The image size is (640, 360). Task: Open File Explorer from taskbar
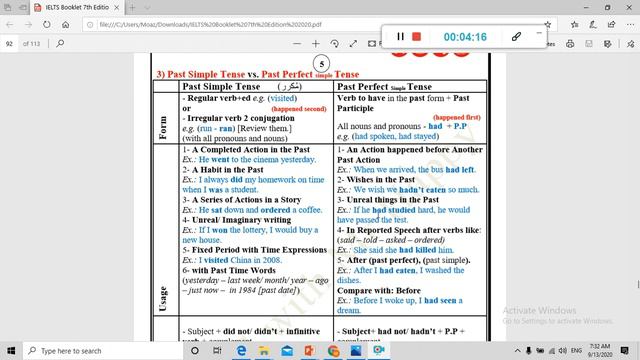point(264,351)
